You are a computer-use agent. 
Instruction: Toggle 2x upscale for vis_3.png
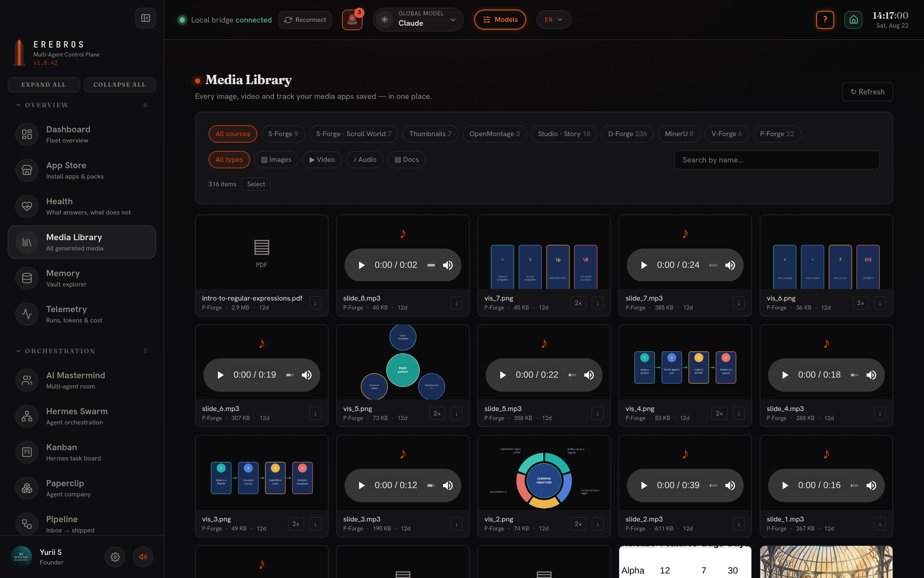point(296,524)
